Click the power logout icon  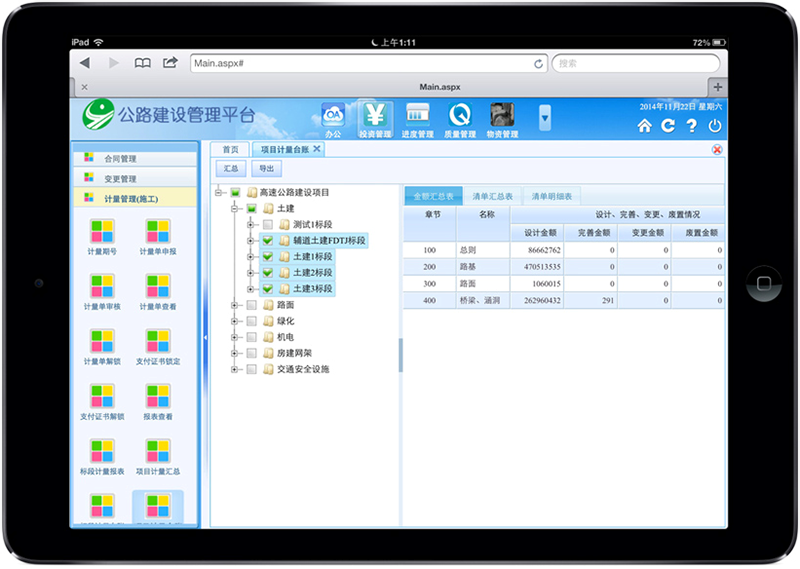coord(715,126)
